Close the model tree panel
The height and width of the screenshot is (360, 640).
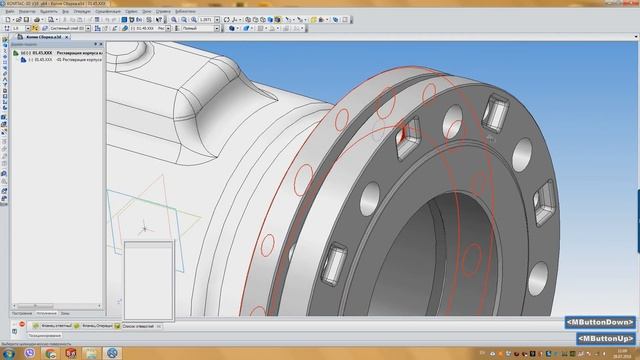(101, 44)
